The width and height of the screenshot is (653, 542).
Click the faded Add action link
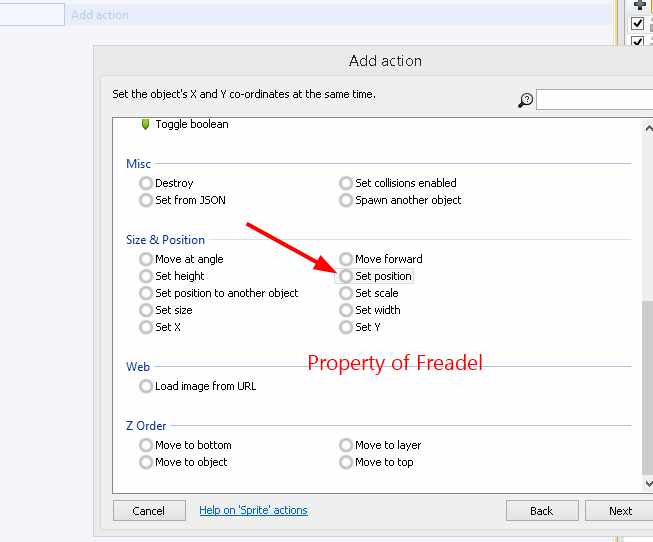pyautogui.click(x=100, y=15)
